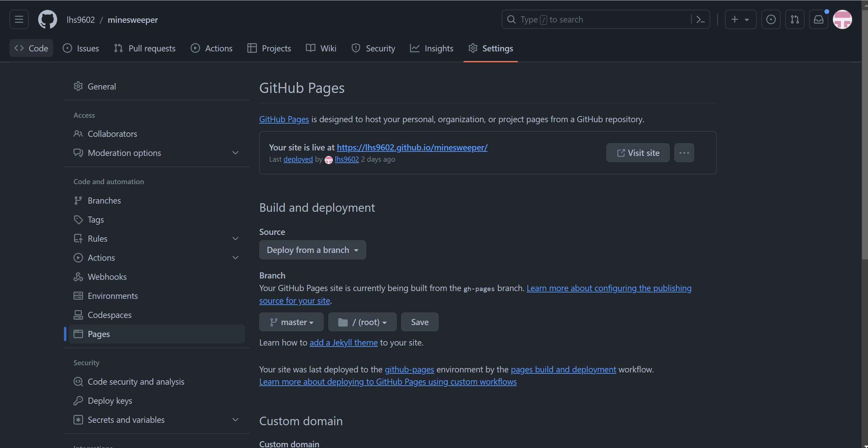Open the / (root) folder dropdown

362,322
